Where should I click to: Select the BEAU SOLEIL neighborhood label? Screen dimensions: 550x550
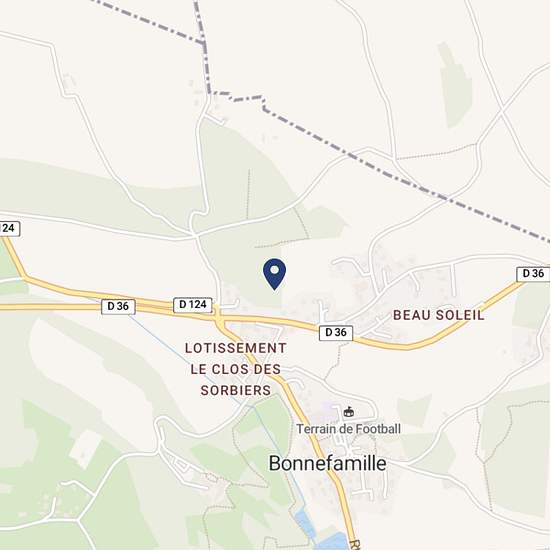pos(438,315)
